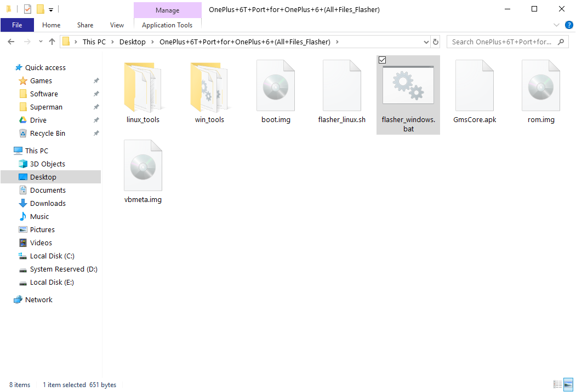Open the File menu tab
The width and height of the screenshot is (576, 392).
point(18,25)
